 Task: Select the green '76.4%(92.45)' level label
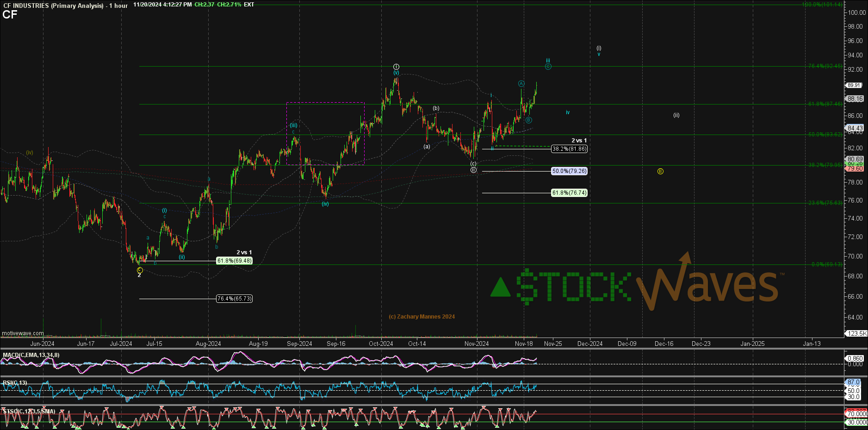(825, 66)
